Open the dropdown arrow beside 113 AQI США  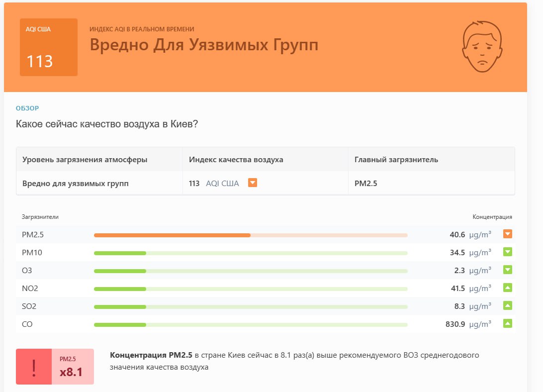(x=253, y=183)
